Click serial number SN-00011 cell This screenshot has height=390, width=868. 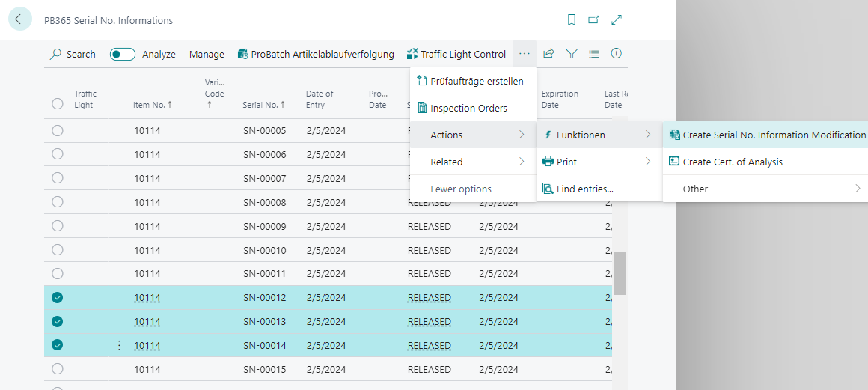[x=265, y=274]
